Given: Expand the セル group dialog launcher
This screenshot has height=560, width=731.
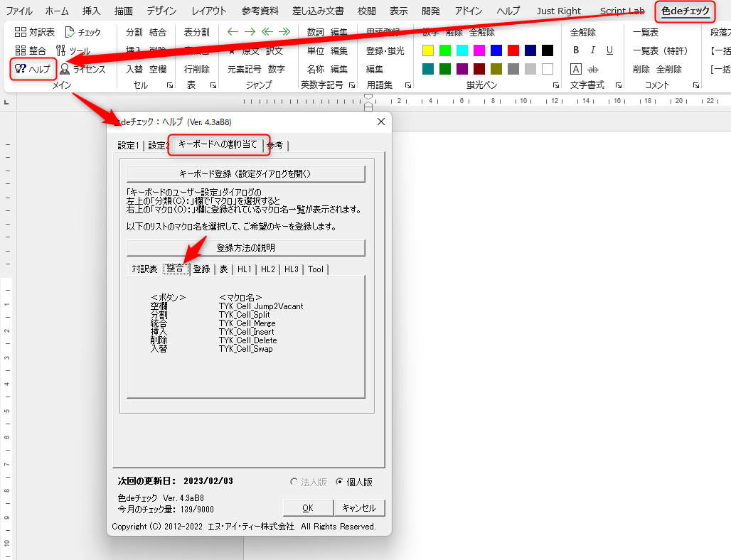Looking at the screenshot, I should 169,85.
